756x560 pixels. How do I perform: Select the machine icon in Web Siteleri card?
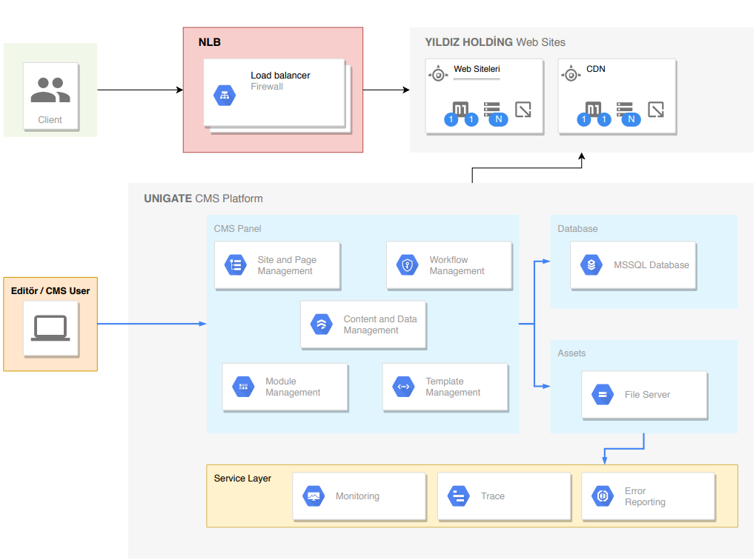[x=460, y=110]
